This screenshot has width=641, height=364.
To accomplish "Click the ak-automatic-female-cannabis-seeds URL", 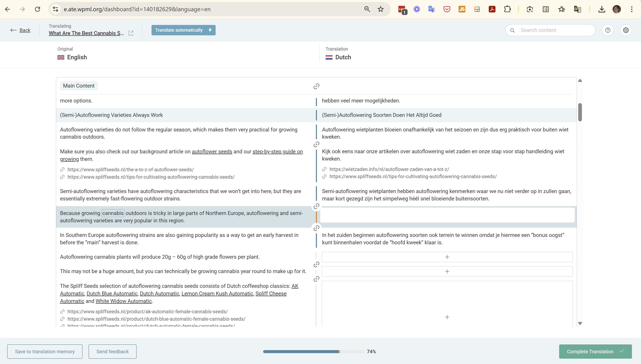I will [147, 311].
